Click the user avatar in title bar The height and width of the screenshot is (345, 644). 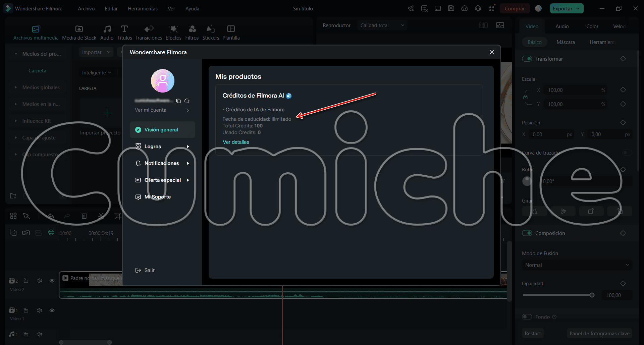tap(538, 8)
